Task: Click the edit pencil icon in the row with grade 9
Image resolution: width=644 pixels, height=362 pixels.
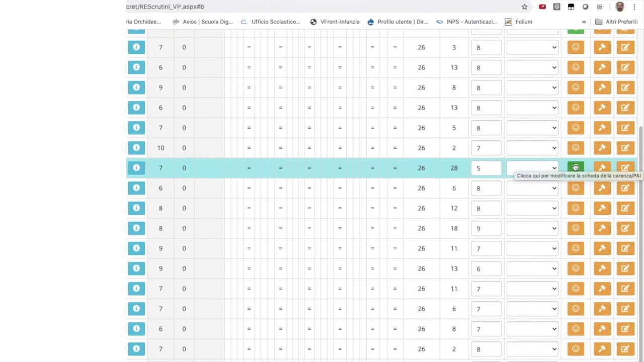Action: (x=625, y=228)
